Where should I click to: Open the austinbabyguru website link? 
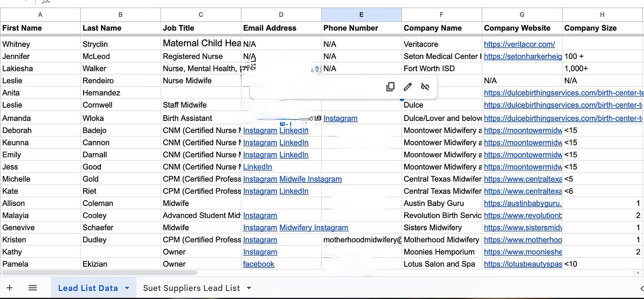coord(523,203)
